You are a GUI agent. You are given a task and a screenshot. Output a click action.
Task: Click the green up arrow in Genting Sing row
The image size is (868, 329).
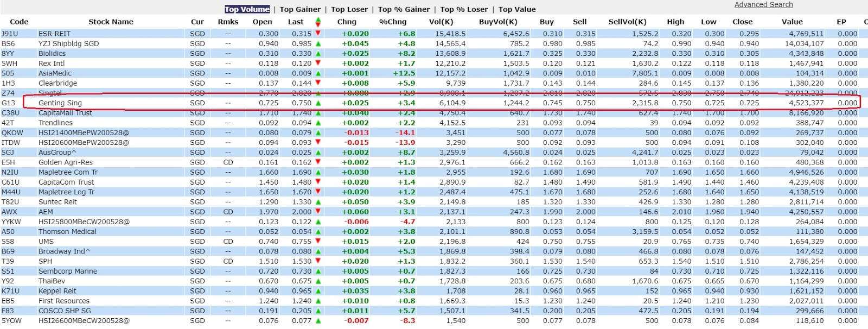tap(318, 103)
